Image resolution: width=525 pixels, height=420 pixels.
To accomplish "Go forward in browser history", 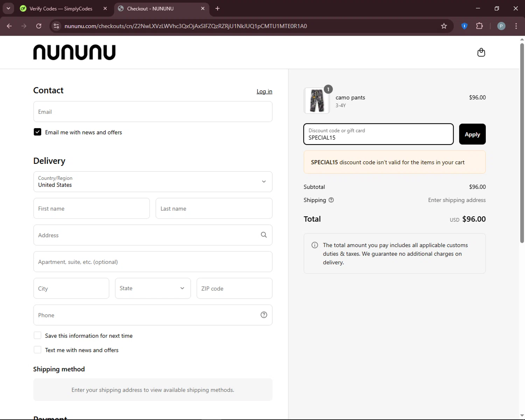I will tap(24, 26).
